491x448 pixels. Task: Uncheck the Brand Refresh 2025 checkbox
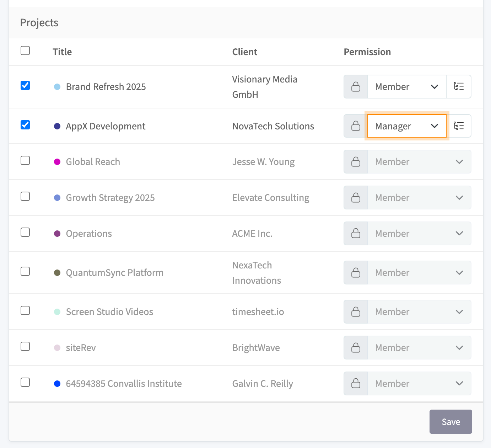(25, 85)
